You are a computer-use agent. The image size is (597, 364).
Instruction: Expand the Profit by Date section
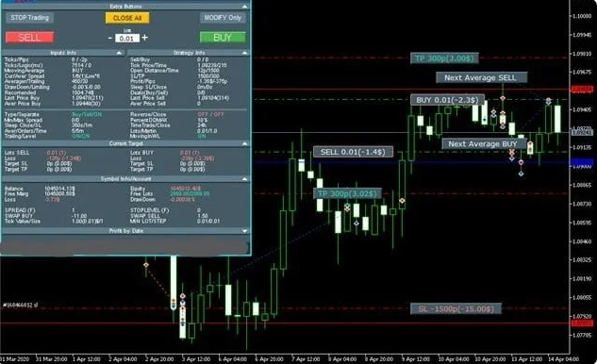click(x=244, y=231)
